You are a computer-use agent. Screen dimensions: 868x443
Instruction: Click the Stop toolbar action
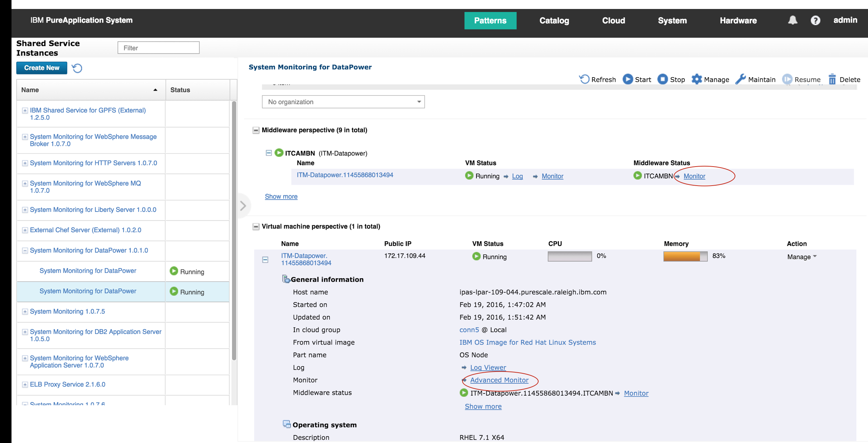pos(671,79)
